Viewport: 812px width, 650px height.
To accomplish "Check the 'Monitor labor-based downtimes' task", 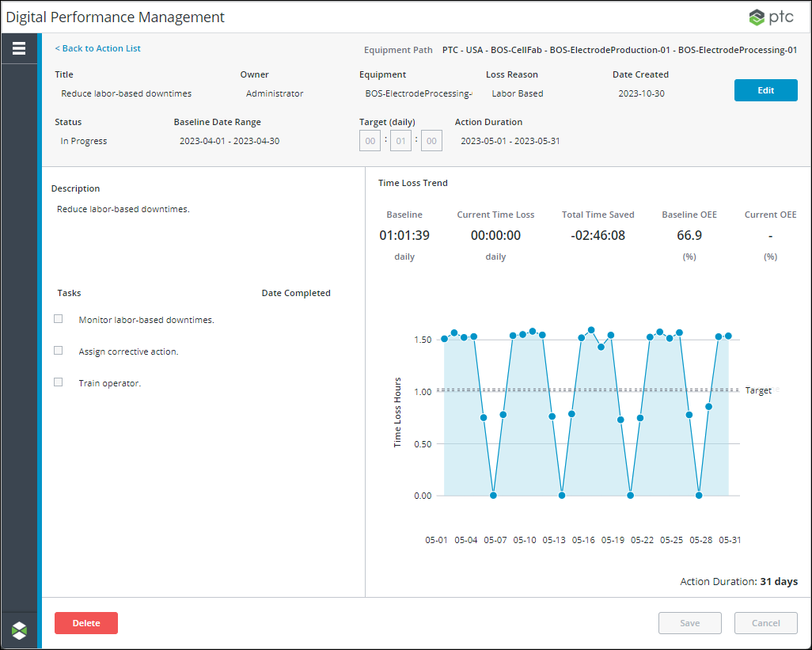I will point(58,318).
